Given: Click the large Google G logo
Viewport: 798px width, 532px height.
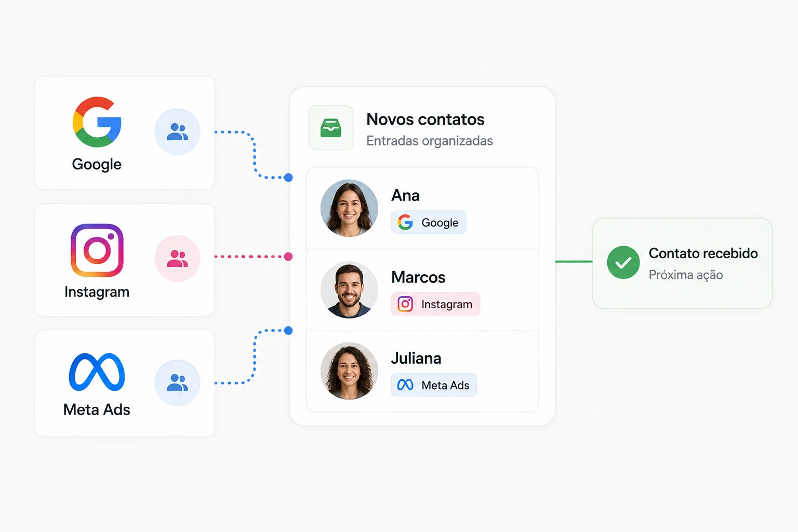Looking at the screenshot, I should pyautogui.click(x=97, y=122).
